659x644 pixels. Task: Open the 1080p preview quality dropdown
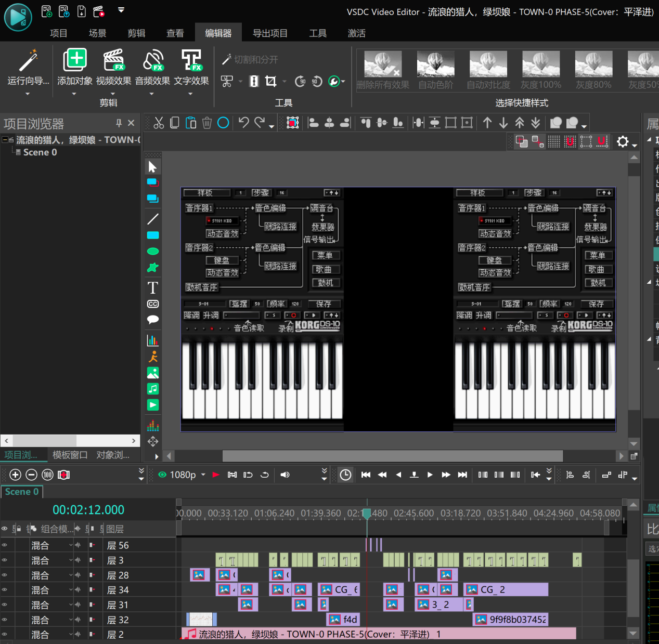[x=203, y=475]
